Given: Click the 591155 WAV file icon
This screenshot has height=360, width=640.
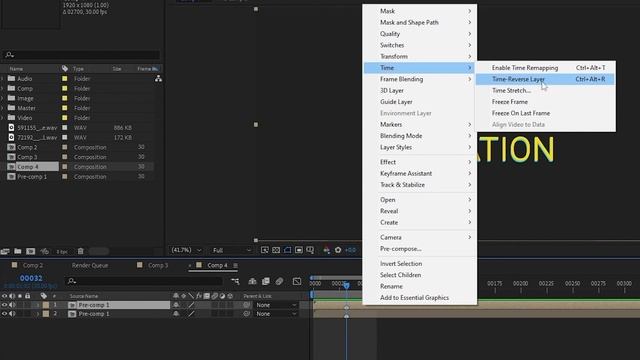Looking at the screenshot, I should tap(11, 128).
